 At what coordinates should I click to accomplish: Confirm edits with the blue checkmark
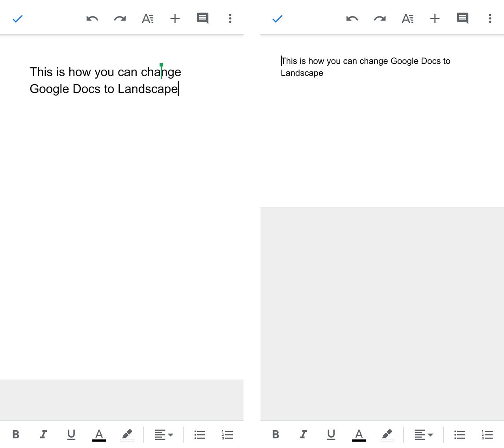click(17, 18)
